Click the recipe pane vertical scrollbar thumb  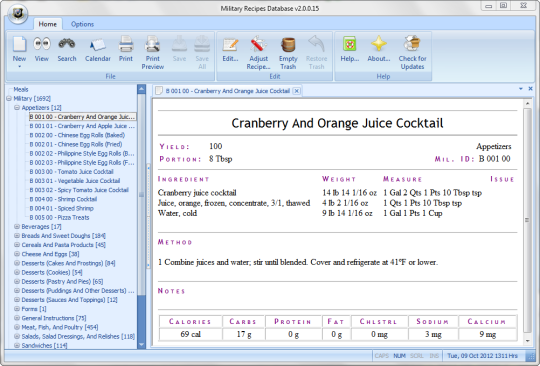coord(527,220)
